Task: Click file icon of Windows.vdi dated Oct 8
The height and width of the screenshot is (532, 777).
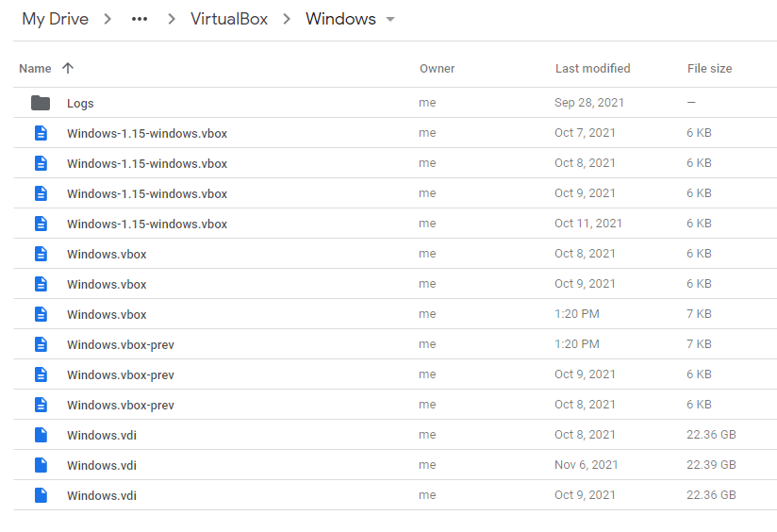Action: pos(41,435)
